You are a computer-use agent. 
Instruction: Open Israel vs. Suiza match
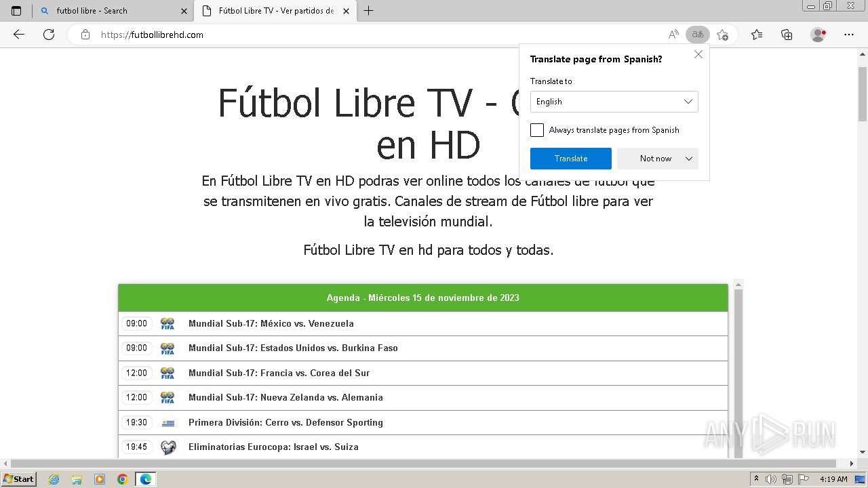click(x=423, y=447)
